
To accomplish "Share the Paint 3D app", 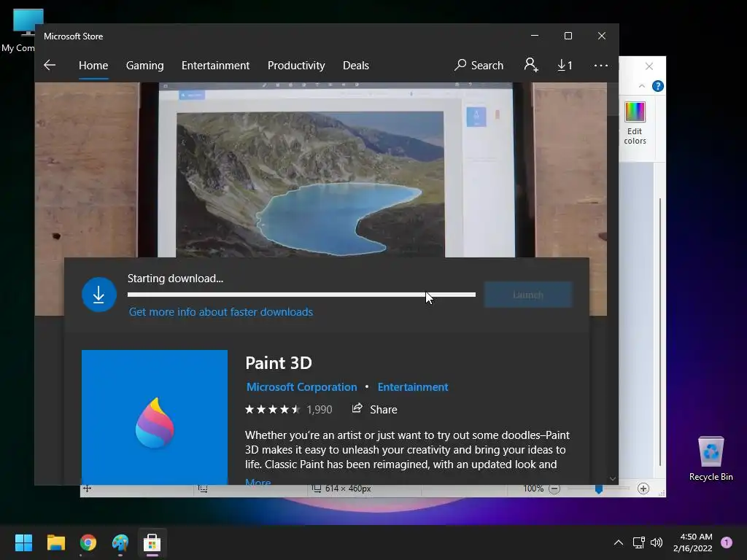I will tap(374, 410).
